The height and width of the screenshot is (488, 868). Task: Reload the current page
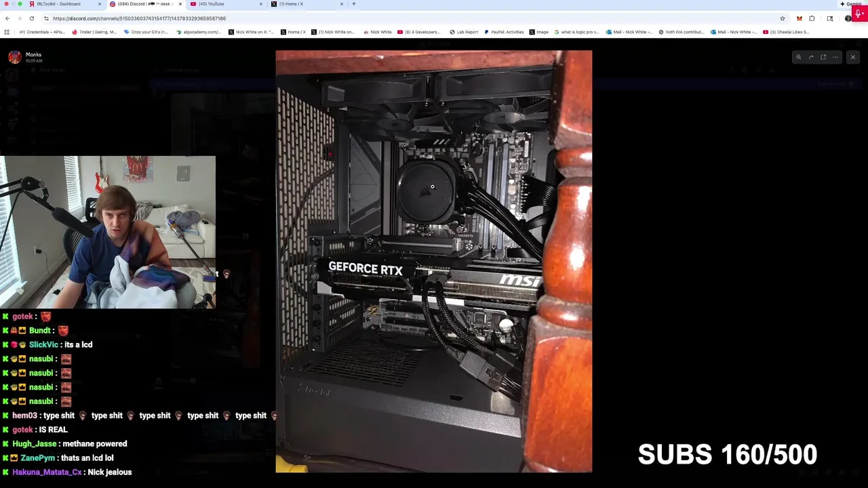[32, 18]
